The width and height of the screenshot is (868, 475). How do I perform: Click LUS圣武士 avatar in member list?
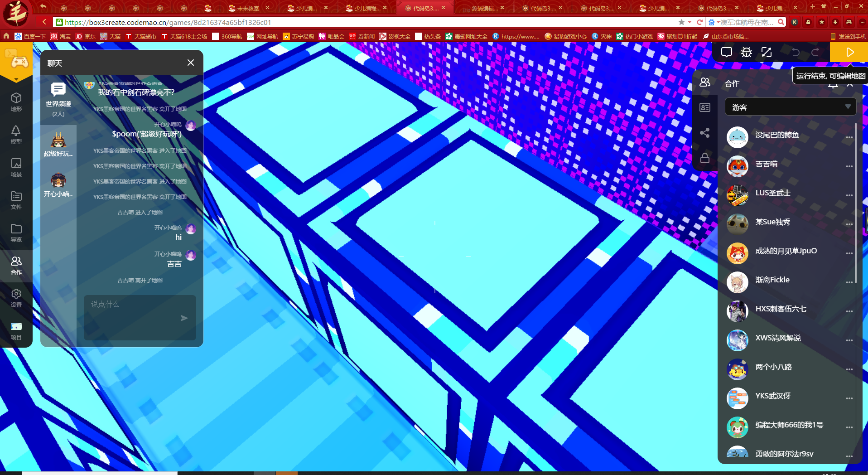[x=737, y=195]
